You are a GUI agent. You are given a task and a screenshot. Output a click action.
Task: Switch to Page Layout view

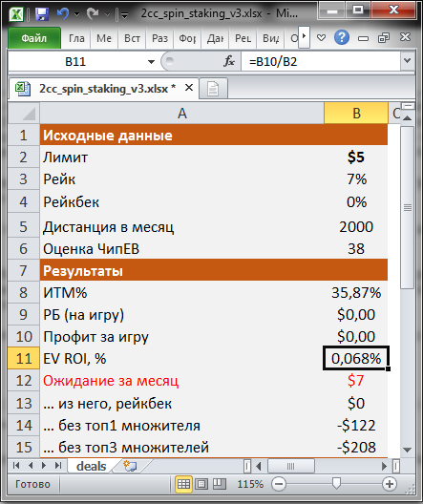tap(201, 484)
